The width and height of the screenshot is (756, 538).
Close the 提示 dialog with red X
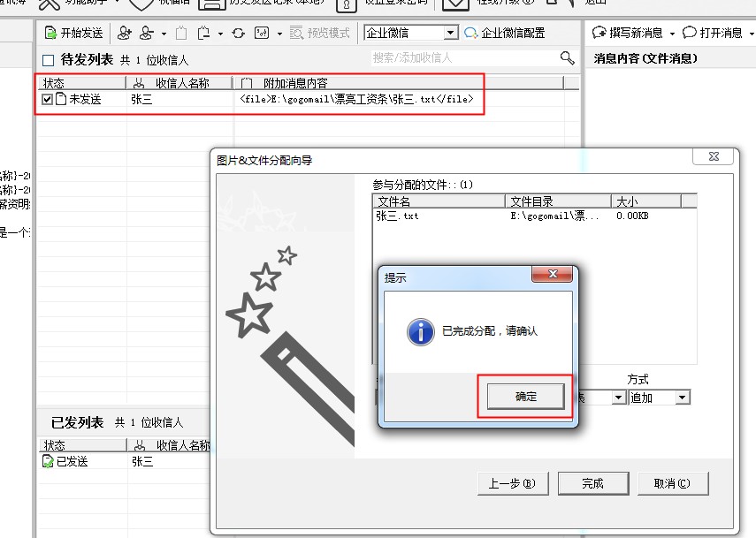tap(552, 274)
